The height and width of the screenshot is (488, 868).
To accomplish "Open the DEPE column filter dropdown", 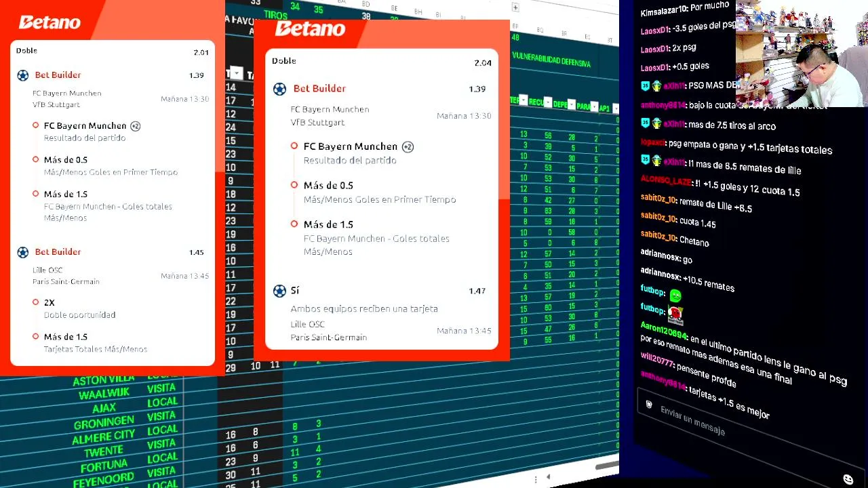I will 571,104.
